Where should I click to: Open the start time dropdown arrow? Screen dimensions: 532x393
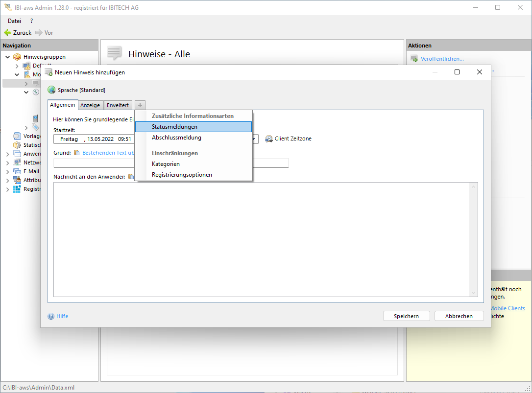254,139
